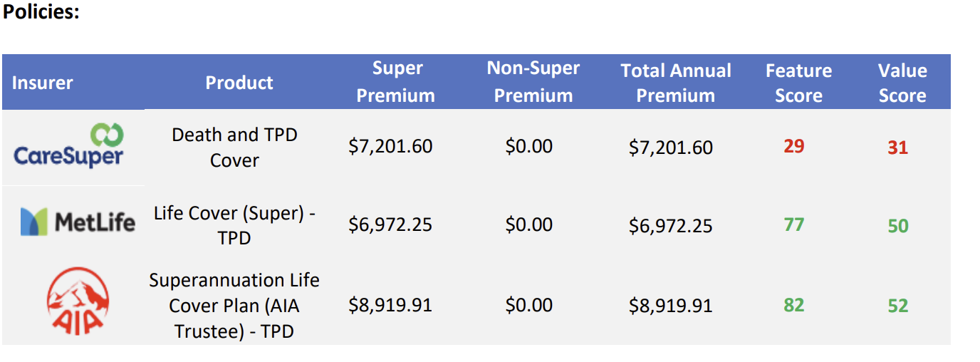Select the Insurer column header
Image resolution: width=980 pixels, height=362 pixels.
pos(42,83)
